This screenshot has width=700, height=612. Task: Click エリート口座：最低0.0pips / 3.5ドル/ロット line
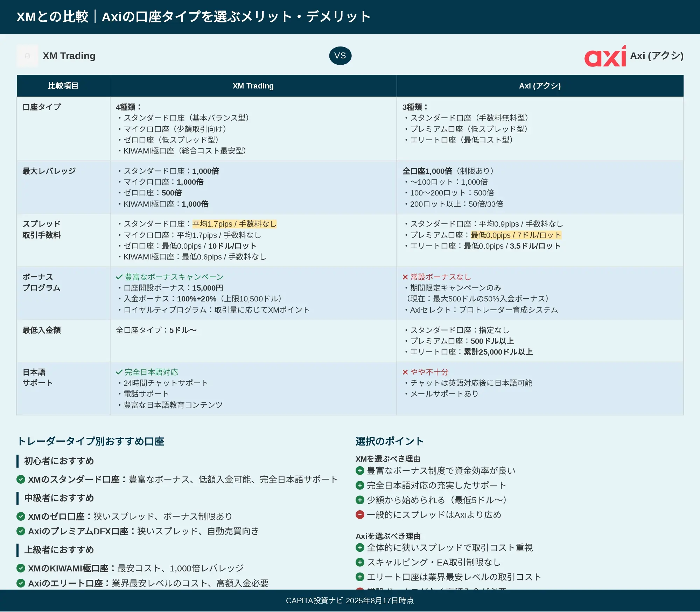[x=482, y=246]
